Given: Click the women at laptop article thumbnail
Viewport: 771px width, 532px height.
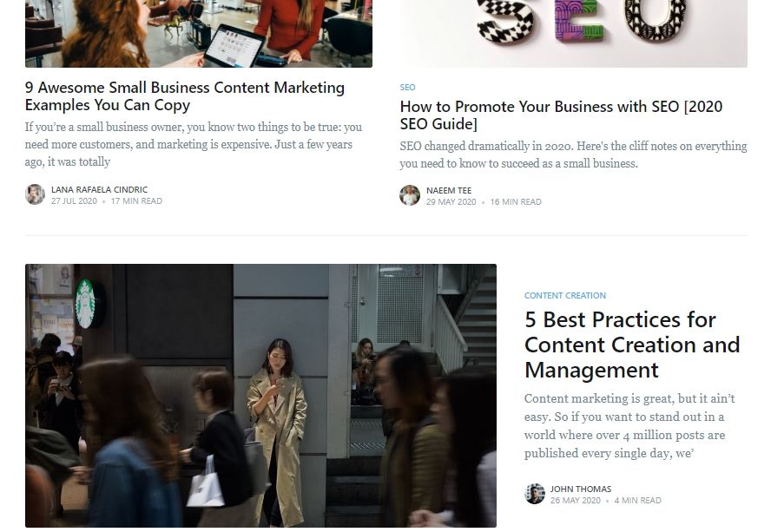Looking at the screenshot, I should (x=199, y=34).
